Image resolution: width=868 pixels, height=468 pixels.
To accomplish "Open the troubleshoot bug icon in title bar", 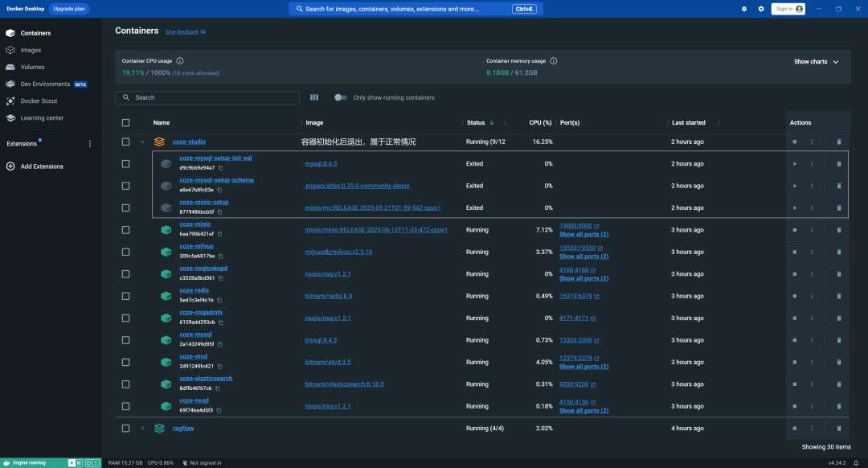I will pos(744,9).
